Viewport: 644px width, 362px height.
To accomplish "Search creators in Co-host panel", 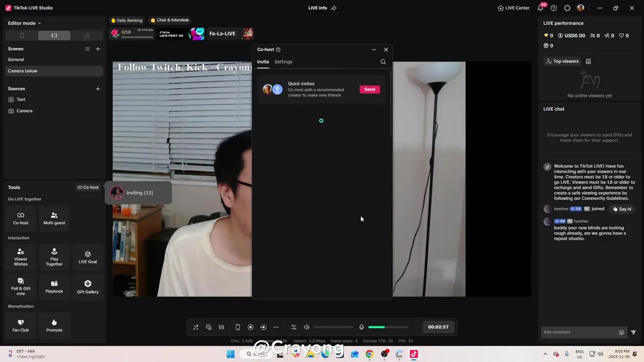I will (383, 62).
